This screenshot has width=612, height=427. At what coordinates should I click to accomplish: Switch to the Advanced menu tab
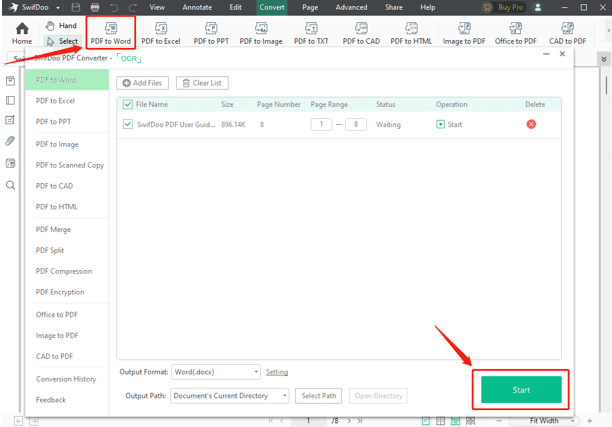(351, 7)
